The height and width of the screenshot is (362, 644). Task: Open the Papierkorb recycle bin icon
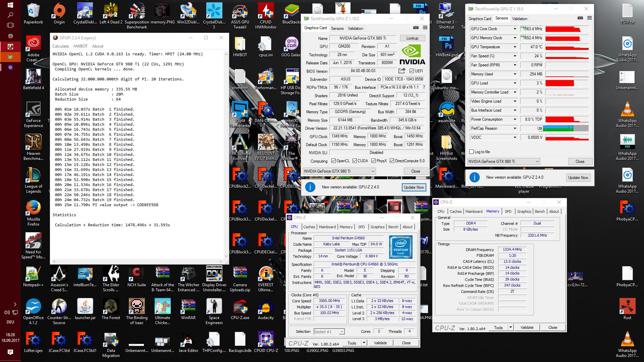pyautogui.click(x=33, y=13)
